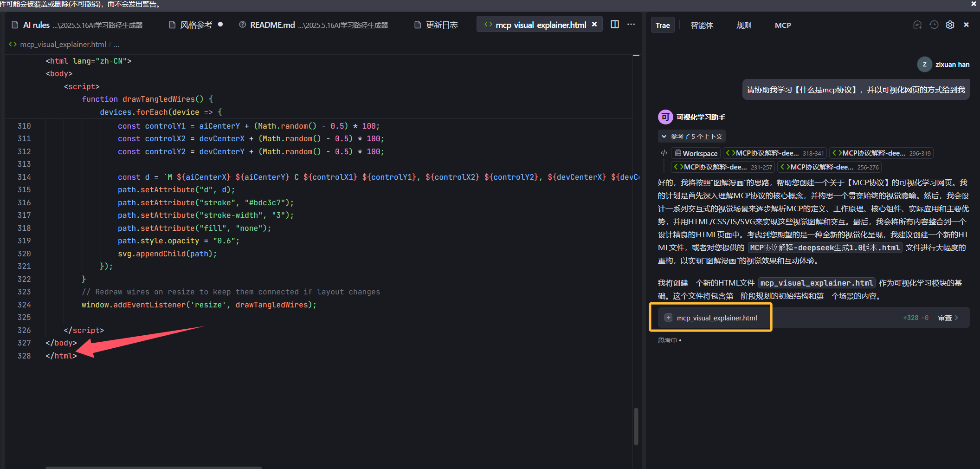Open the 规则 rules tab
980x469 pixels.
click(x=744, y=26)
